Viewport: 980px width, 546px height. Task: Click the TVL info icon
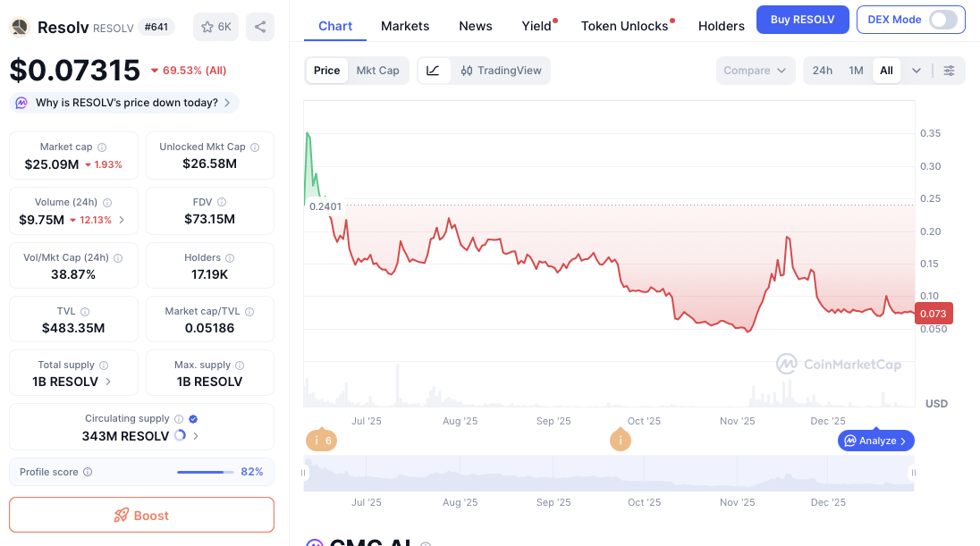pos(85,312)
